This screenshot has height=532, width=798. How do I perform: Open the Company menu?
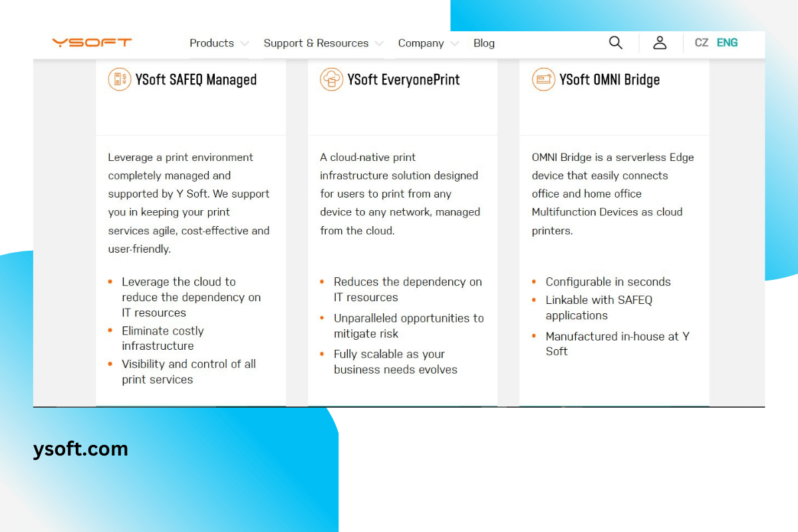pyautogui.click(x=421, y=43)
